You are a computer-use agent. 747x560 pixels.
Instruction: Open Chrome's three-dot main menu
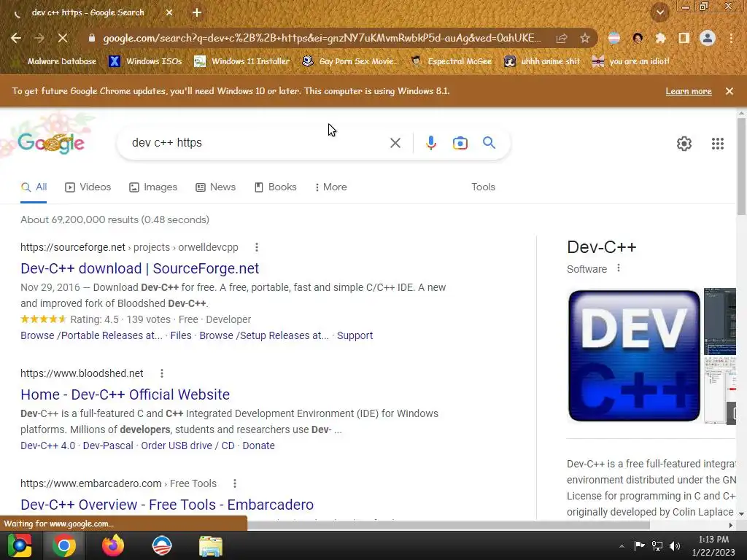coord(731,38)
